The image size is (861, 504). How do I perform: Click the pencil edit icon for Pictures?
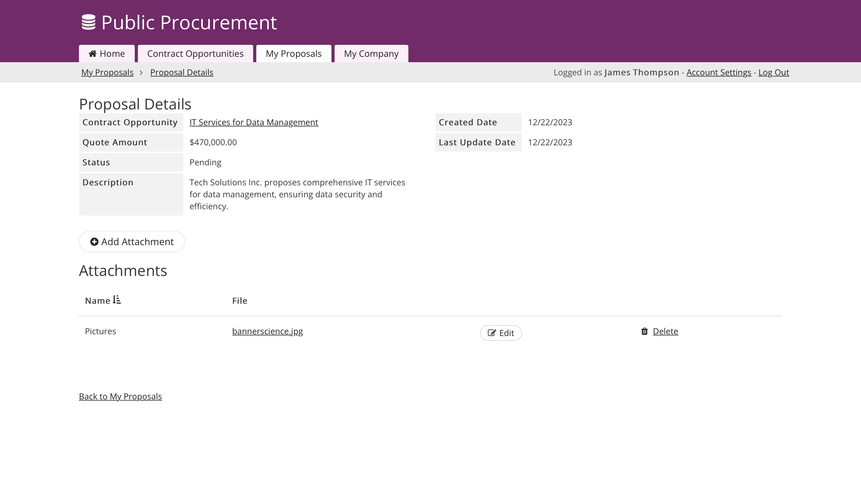click(x=492, y=333)
